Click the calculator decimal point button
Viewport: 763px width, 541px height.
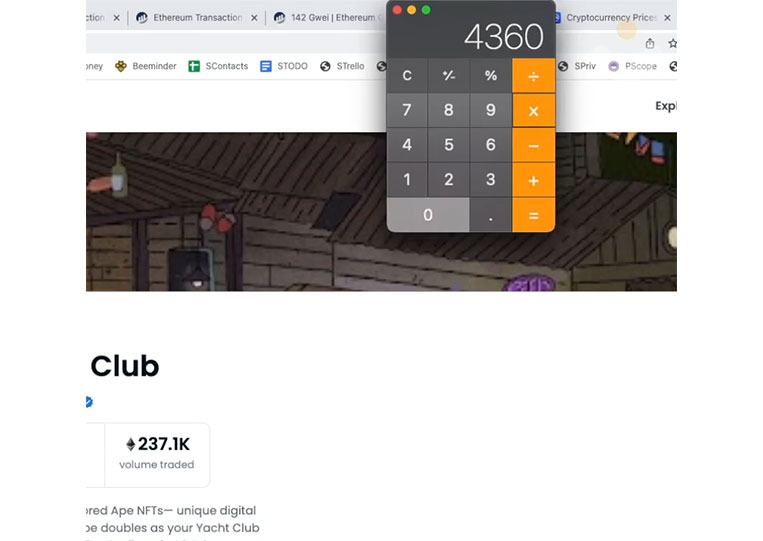click(x=490, y=215)
